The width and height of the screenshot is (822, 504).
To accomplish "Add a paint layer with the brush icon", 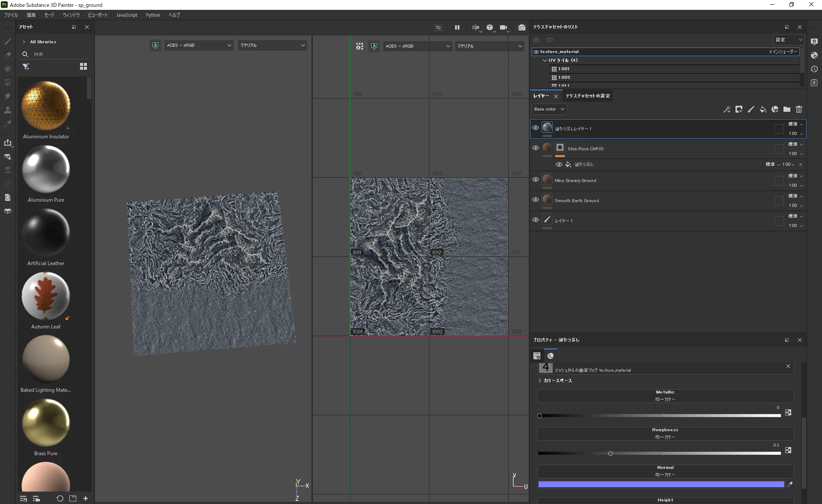I will point(751,110).
